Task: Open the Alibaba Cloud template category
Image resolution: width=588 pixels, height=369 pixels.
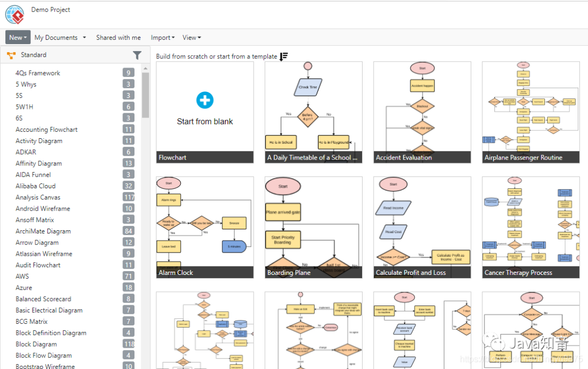Action: click(35, 186)
